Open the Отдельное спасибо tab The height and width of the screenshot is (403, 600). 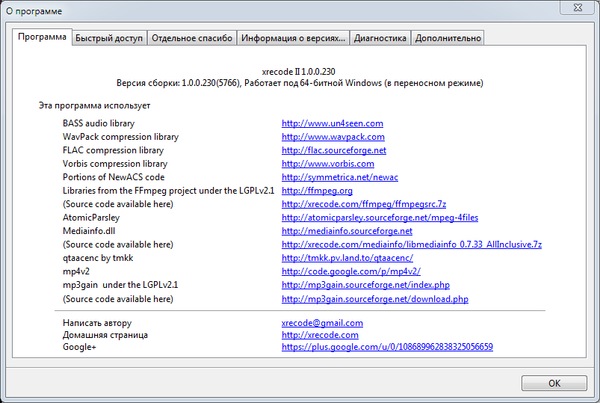click(192, 38)
